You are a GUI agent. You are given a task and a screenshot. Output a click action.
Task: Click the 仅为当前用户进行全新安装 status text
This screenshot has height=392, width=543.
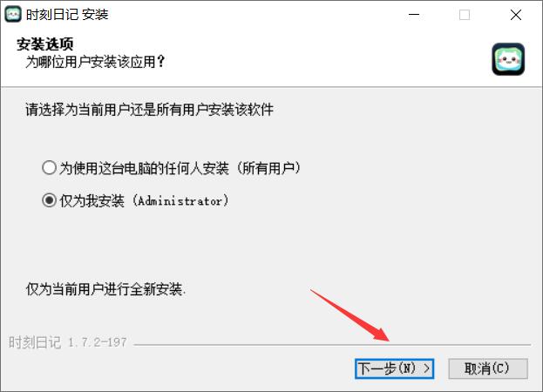[105, 289]
